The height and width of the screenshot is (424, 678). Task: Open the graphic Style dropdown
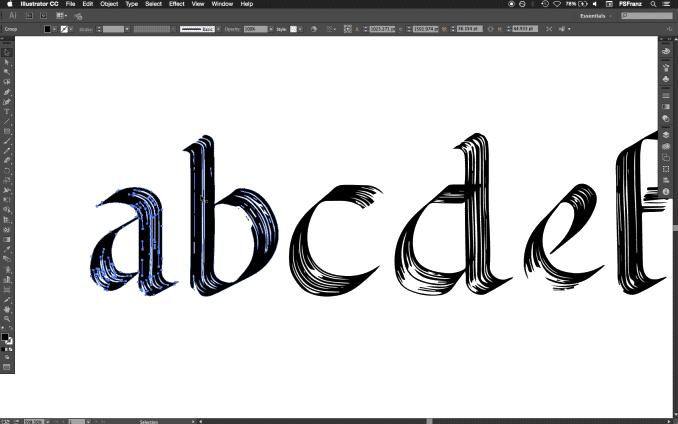pyautogui.click(x=300, y=29)
